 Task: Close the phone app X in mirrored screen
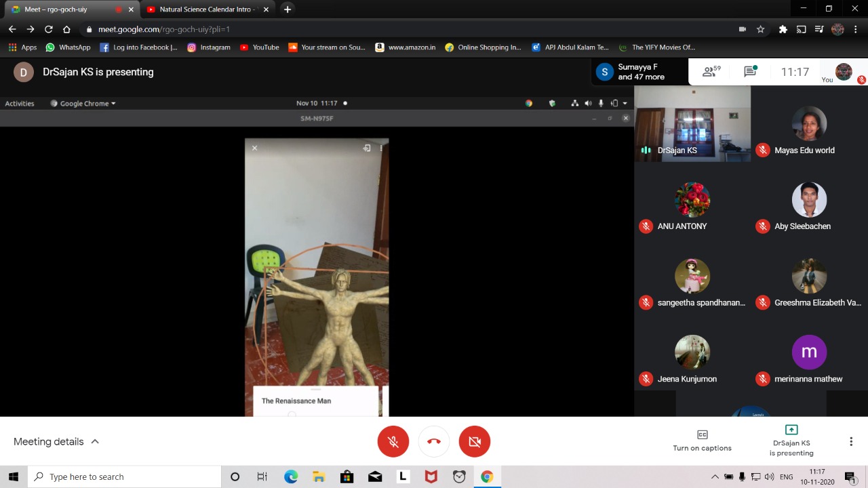[255, 148]
